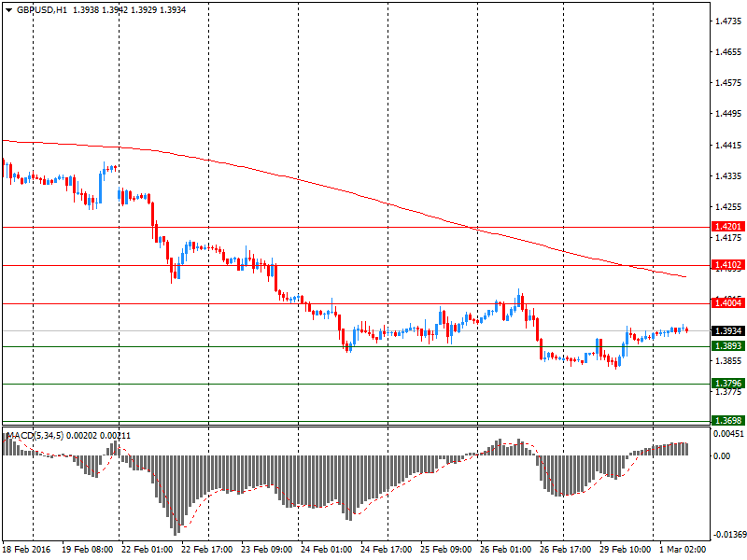Click the 1.4201 red price level label
This screenshot has height=560, width=747.
(x=728, y=226)
